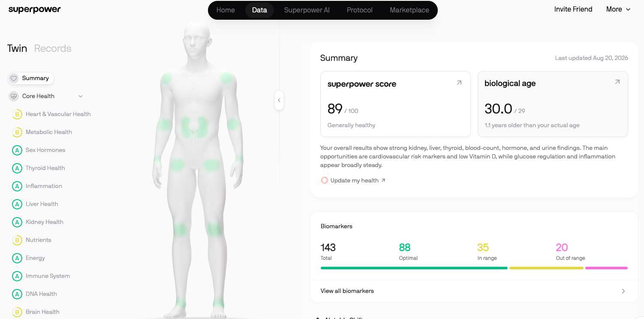The height and width of the screenshot is (319, 644).
Task: Click the View all biomarkers chevron
Action: pos(623,291)
